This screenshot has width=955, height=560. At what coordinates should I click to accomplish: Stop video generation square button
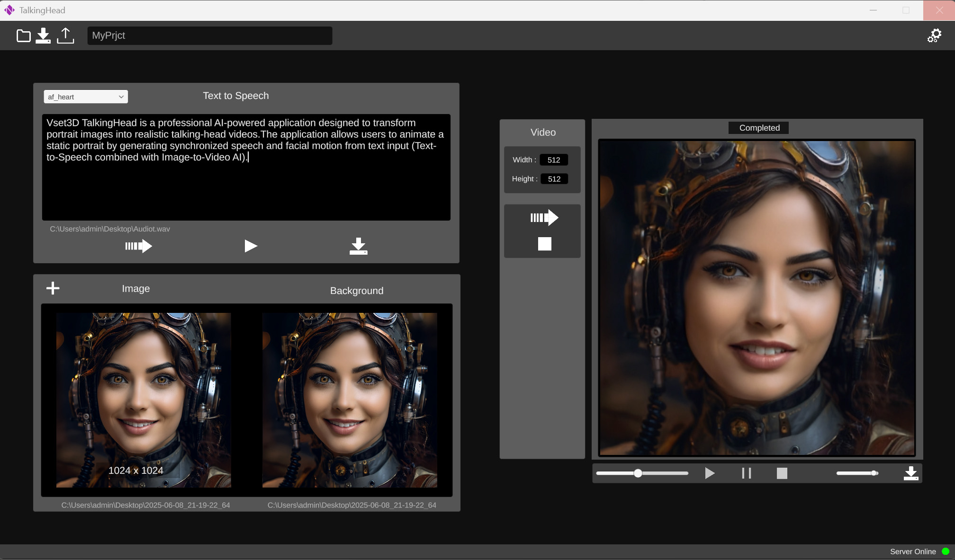click(544, 244)
